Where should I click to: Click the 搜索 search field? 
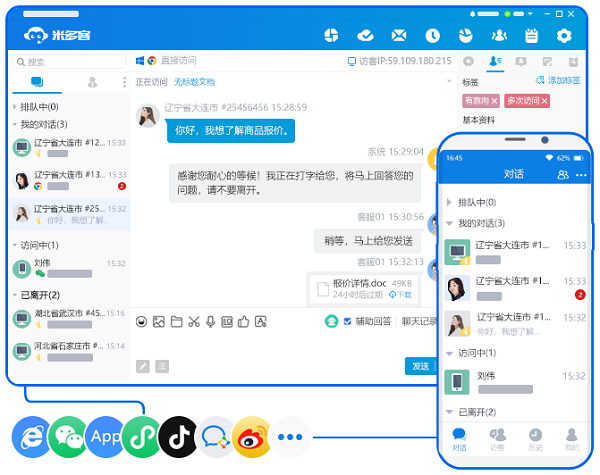(x=69, y=62)
